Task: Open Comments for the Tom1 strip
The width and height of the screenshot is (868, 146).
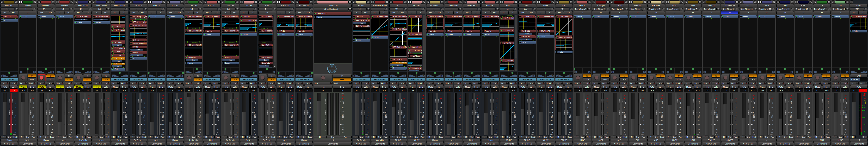Action: [748, 144]
